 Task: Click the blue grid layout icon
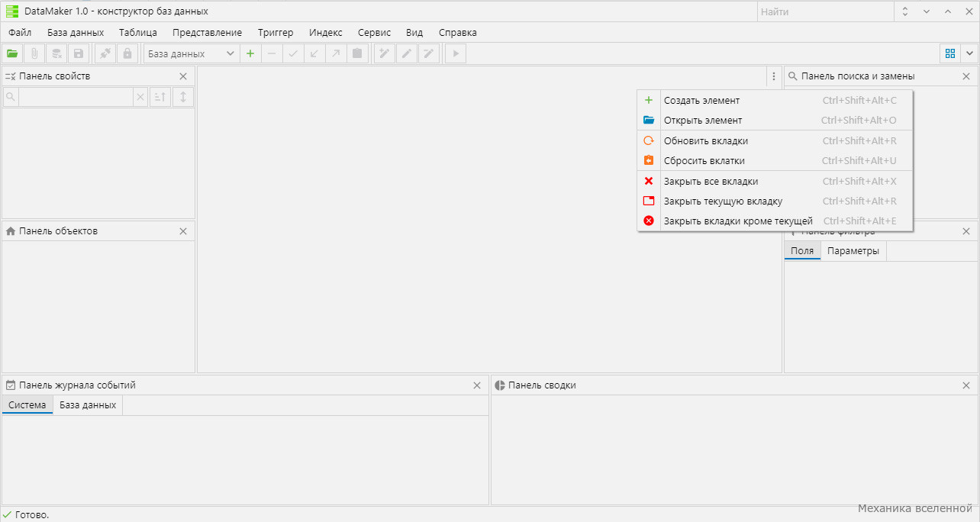coord(950,53)
